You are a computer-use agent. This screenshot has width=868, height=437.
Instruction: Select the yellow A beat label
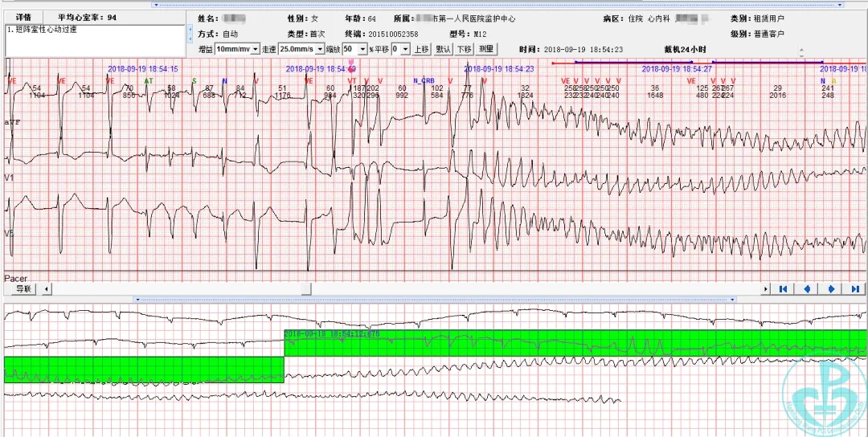[834, 81]
